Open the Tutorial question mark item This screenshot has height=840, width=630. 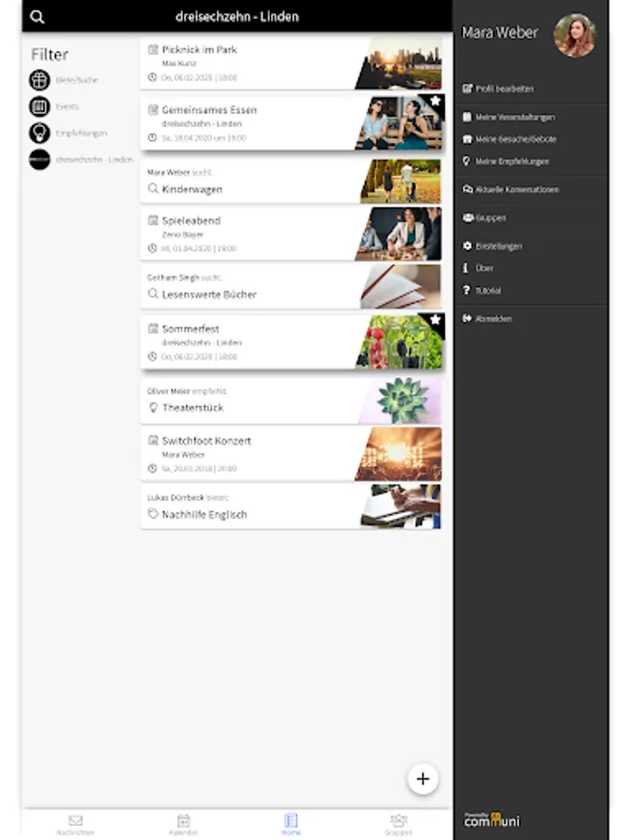pos(483,290)
